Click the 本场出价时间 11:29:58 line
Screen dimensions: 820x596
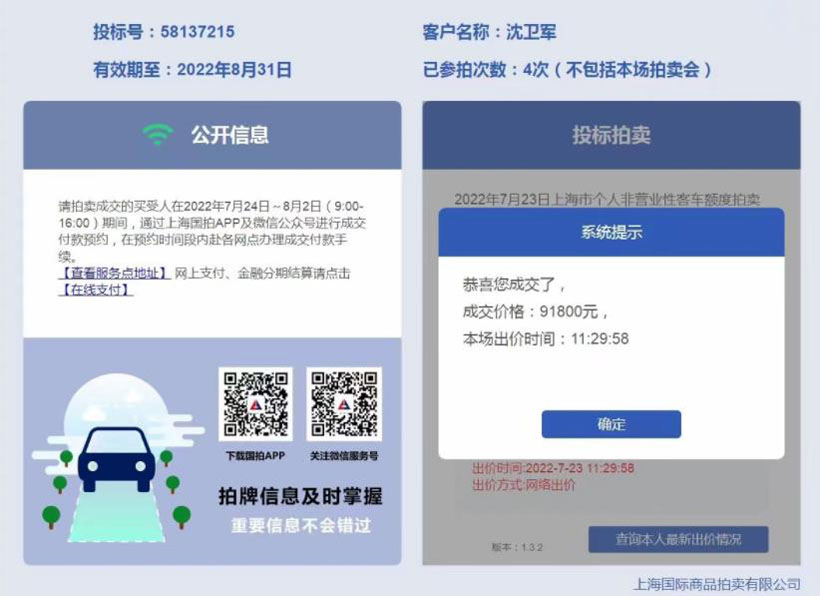pyautogui.click(x=545, y=339)
